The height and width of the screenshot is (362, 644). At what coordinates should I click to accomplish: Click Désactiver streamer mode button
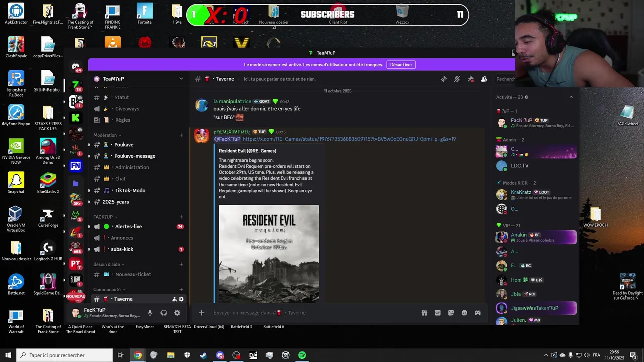coord(401,65)
